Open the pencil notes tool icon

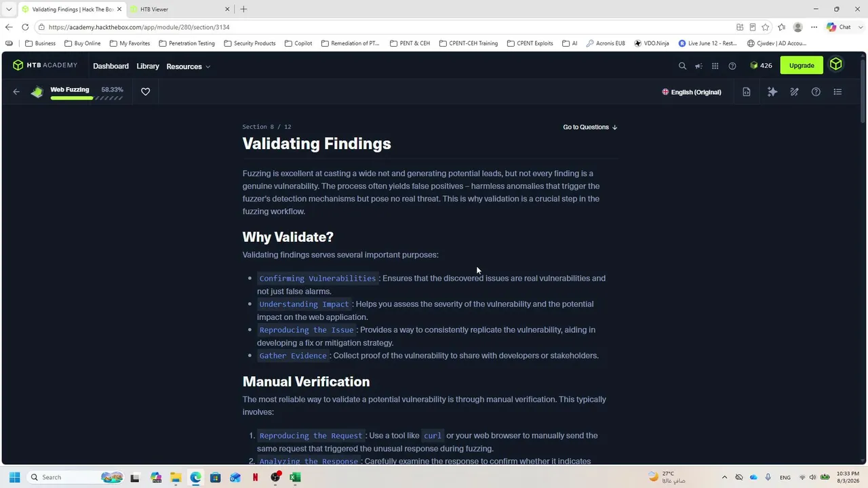click(x=794, y=91)
